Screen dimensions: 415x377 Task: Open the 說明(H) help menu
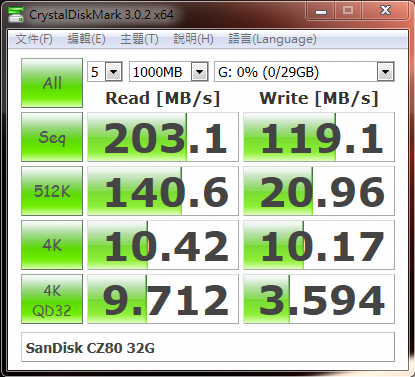click(193, 39)
